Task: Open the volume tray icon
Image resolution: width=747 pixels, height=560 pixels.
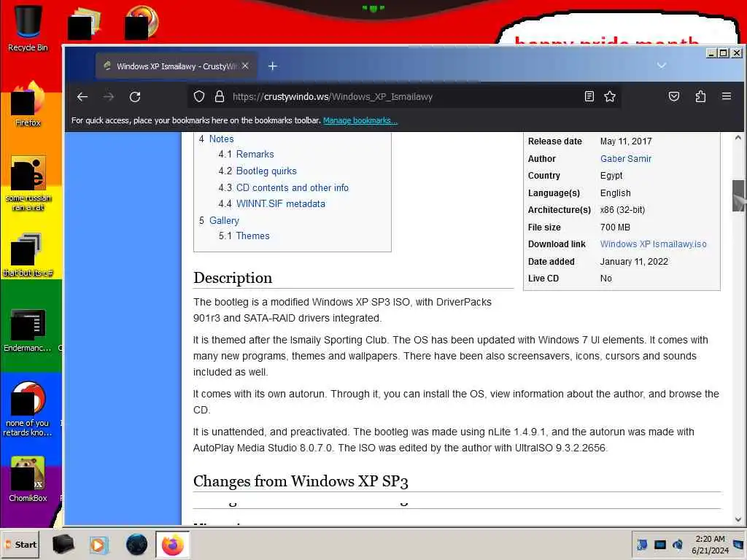Action: [x=678, y=544]
